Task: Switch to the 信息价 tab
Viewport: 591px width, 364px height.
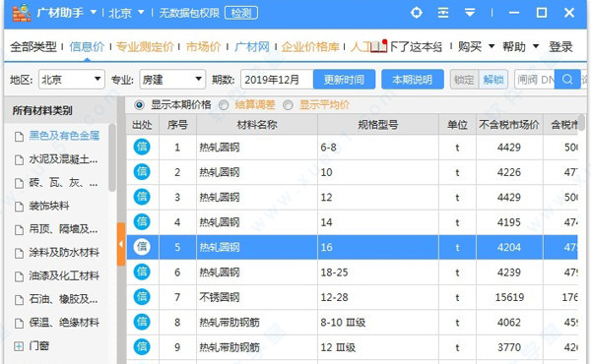Action: tap(87, 46)
